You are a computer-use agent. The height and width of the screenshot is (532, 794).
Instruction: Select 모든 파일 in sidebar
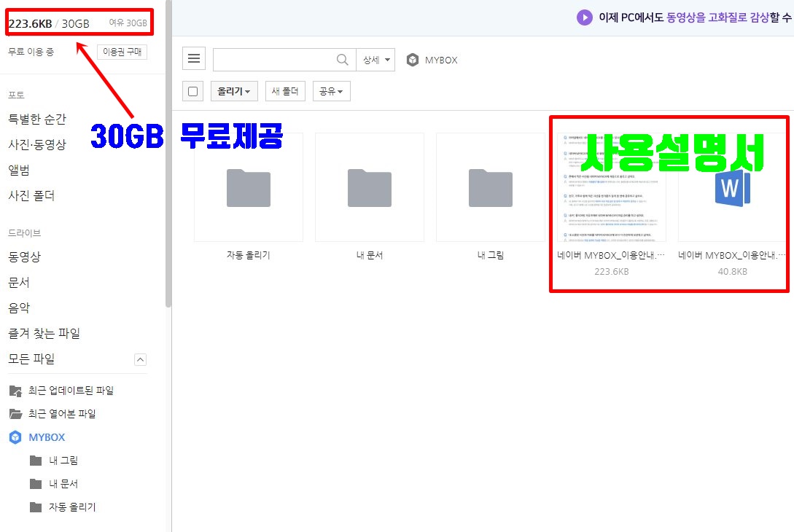[x=31, y=359]
